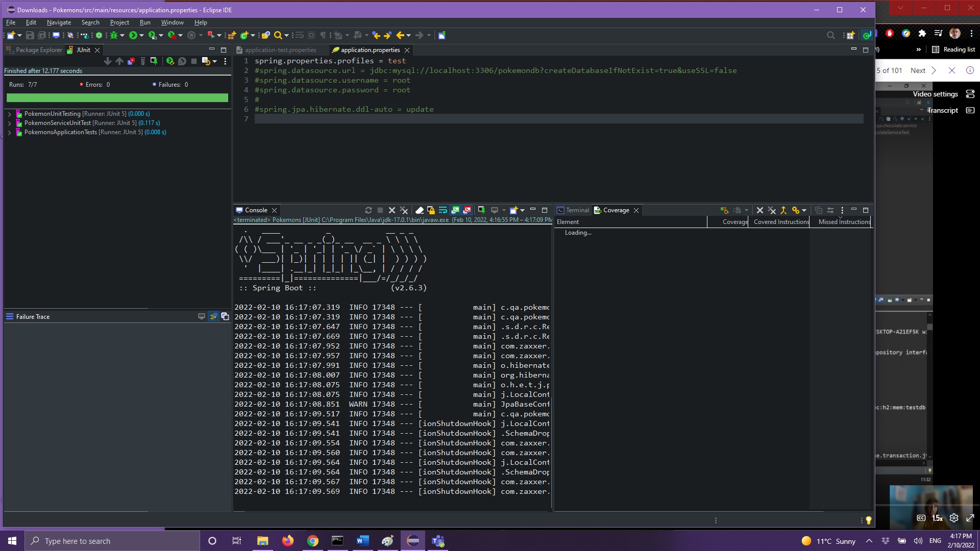Click the Debug bug icon in toolbar
The height and width of the screenshot is (551, 980).
pos(114,35)
